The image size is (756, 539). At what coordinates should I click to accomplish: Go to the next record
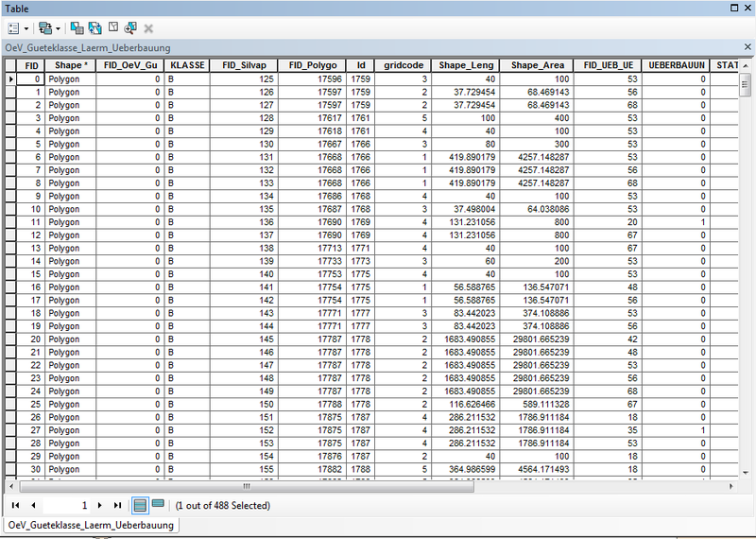(101, 506)
